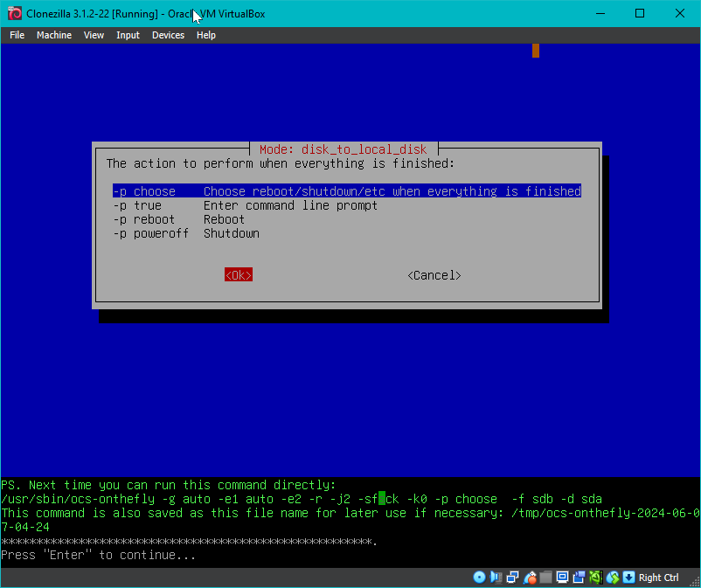Viewport: 701px width, 588px height.
Task: Open the Machine menu
Action: tap(54, 35)
